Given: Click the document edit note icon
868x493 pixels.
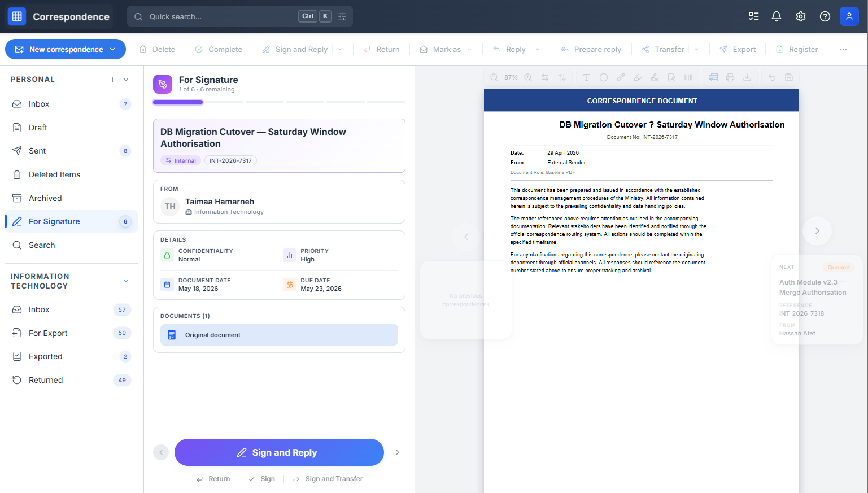Looking at the screenshot, I should coord(671,77).
